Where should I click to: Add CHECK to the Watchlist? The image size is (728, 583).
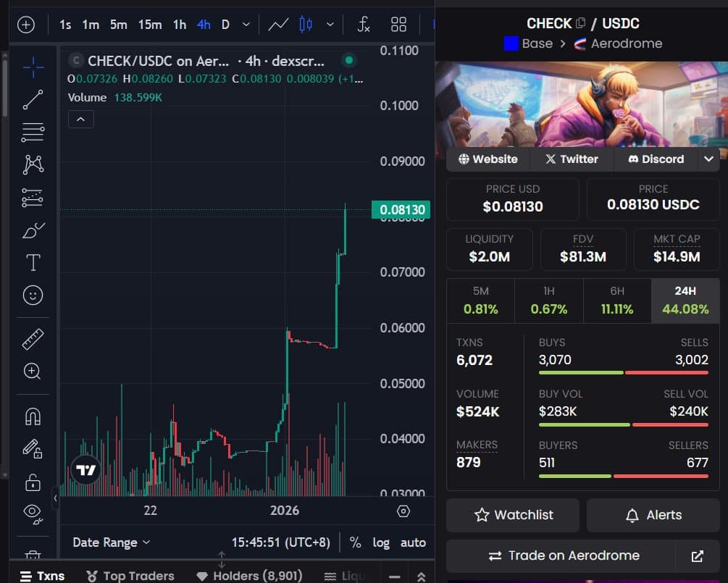tap(513, 515)
